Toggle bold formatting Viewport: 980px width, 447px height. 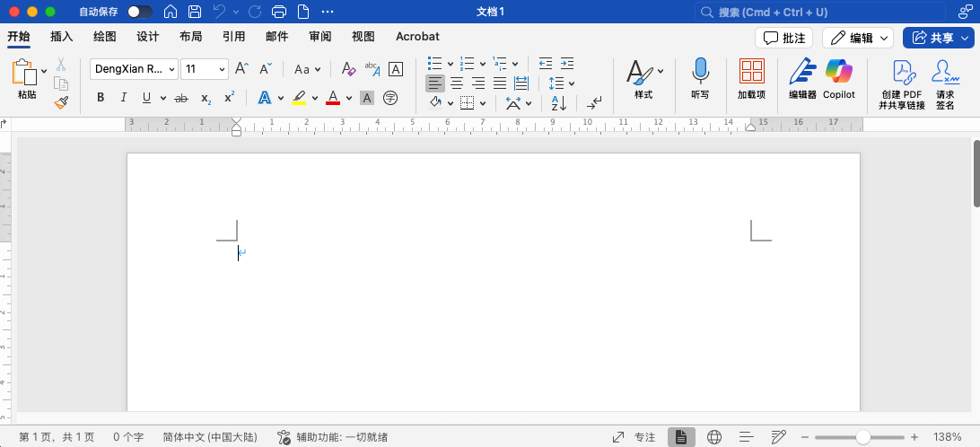pyautogui.click(x=101, y=98)
